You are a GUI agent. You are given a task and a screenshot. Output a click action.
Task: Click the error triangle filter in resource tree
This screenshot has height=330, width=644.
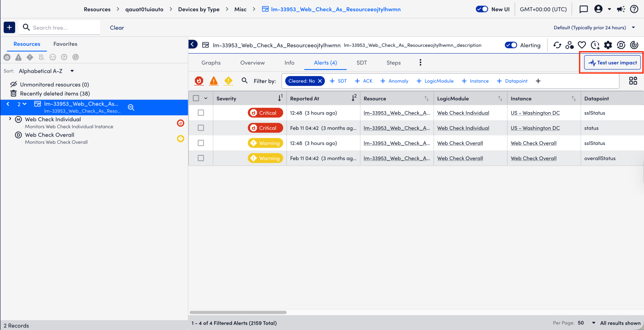pos(18,57)
